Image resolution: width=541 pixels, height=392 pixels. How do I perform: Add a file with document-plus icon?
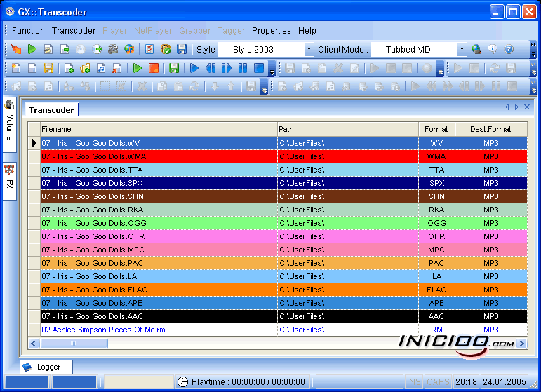tap(69, 68)
